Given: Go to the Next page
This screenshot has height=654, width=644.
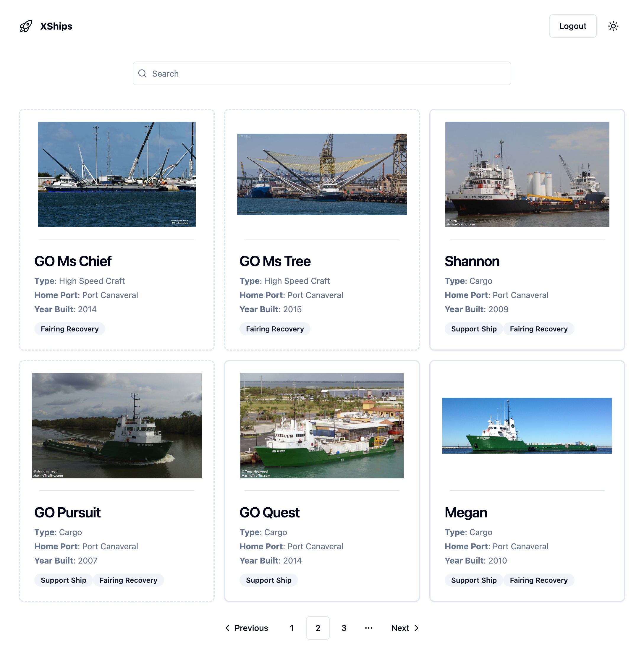Looking at the screenshot, I should [x=405, y=628].
